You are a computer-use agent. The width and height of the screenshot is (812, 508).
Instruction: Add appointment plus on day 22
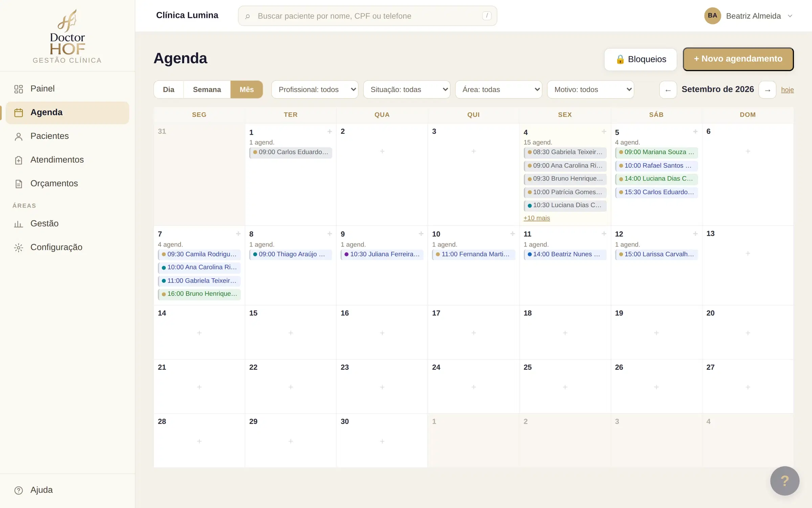291,387
